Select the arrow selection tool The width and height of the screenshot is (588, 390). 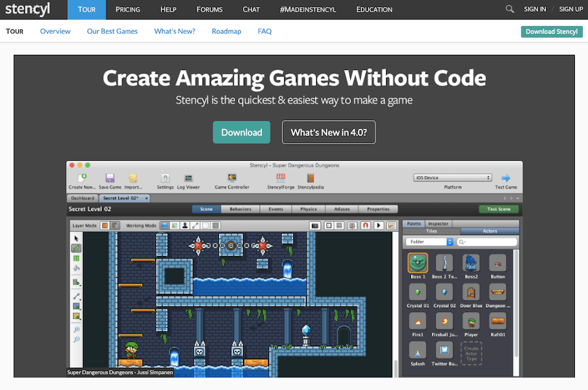[76, 238]
